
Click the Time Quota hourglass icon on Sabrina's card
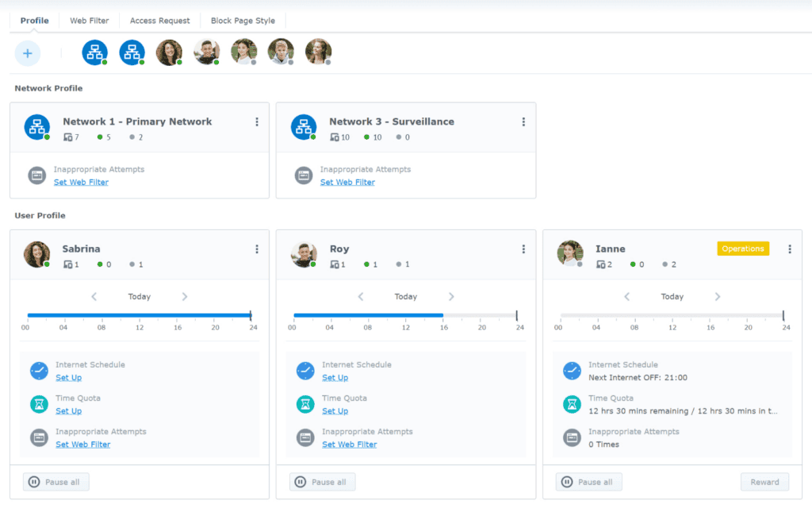coord(39,403)
